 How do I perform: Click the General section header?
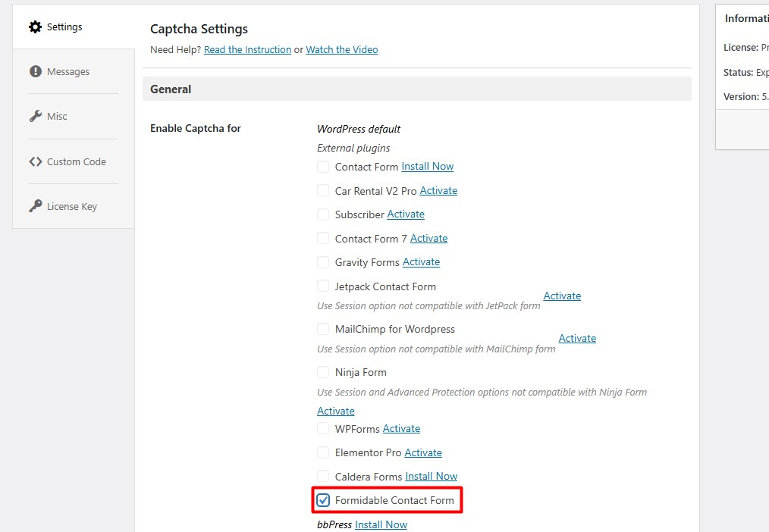tap(417, 89)
